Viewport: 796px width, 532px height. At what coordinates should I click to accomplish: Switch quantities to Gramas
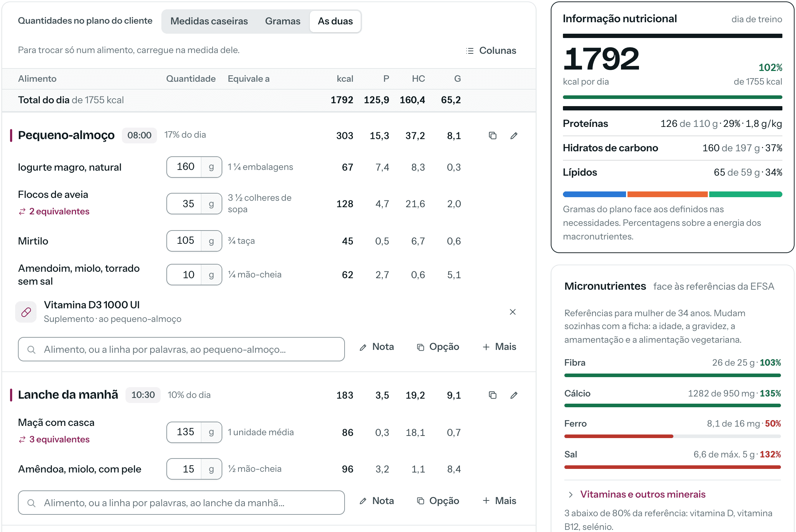pos(283,21)
